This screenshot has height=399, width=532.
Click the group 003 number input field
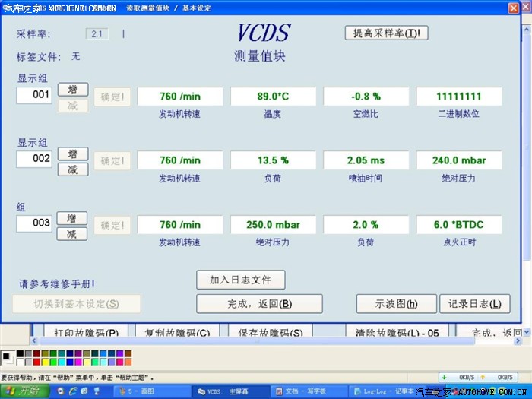[35, 223]
